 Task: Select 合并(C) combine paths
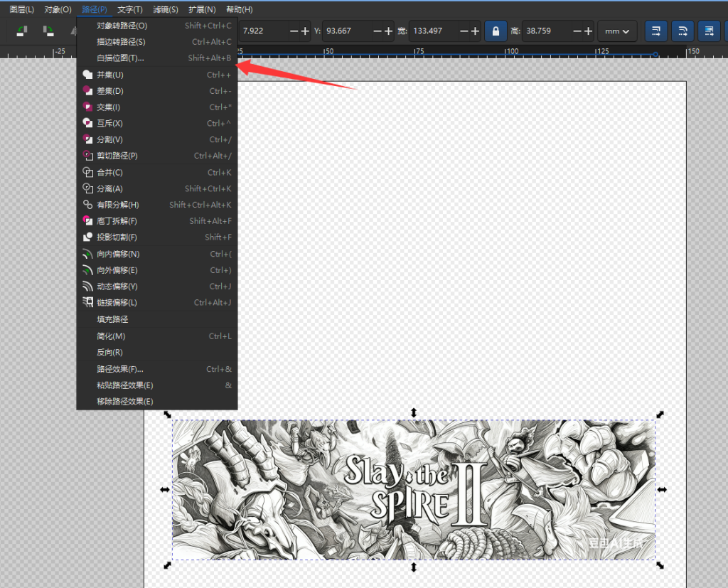point(109,173)
